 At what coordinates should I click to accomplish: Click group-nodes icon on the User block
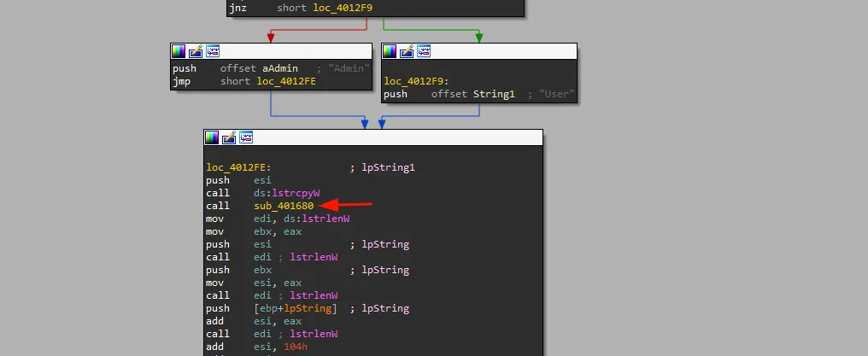pyautogui.click(x=424, y=51)
